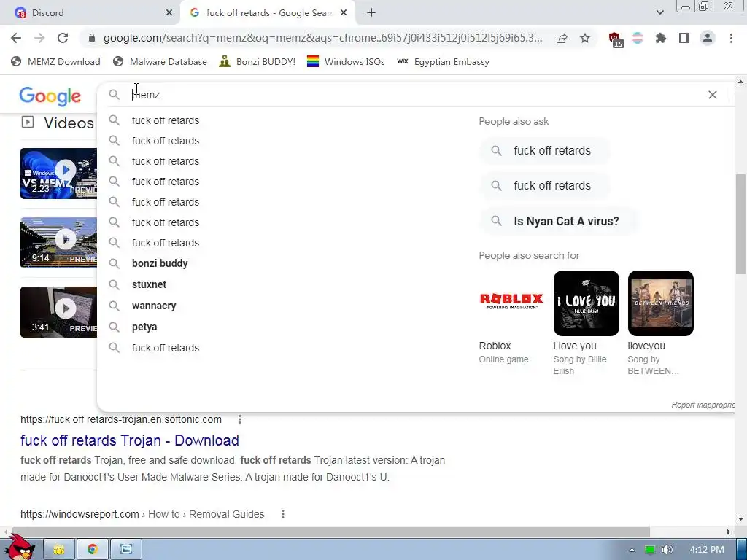Select the stuxnet suggestion
This screenshot has width=747, height=560.
click(x=149, y=284)
